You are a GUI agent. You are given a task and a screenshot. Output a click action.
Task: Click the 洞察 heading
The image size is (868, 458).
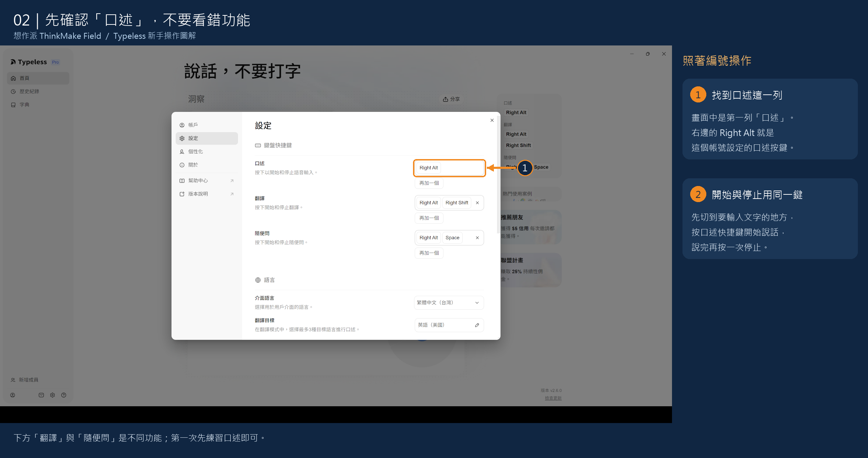(196, 99)
